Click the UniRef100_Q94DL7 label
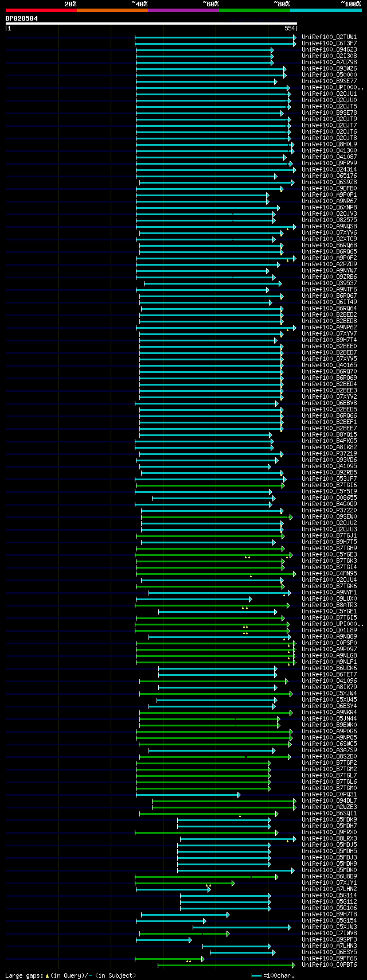Screen dimensions: 367x980 [329, 800]
